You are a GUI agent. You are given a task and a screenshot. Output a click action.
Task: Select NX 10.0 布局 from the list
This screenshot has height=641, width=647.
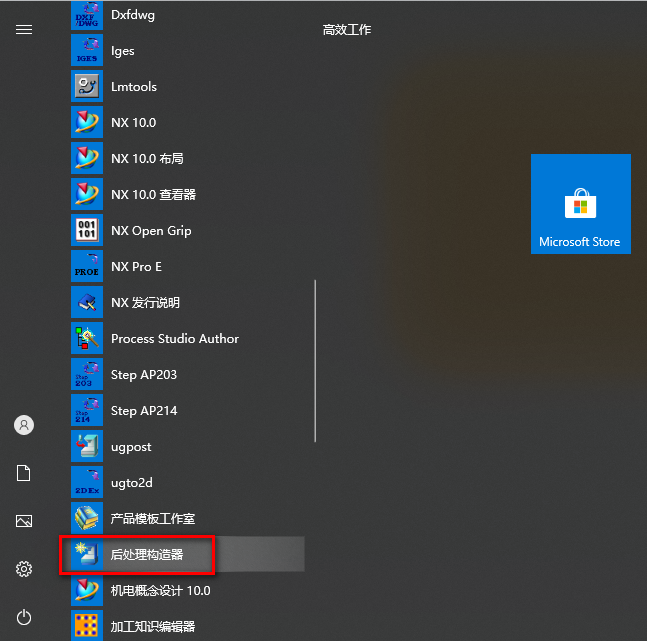pyautogui.click(x=147, y=159)
